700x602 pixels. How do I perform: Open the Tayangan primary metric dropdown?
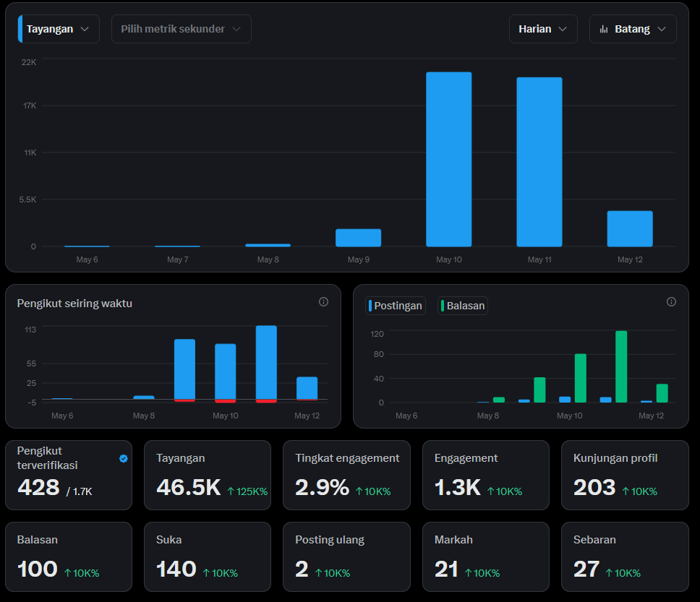(x=59, y=29)
